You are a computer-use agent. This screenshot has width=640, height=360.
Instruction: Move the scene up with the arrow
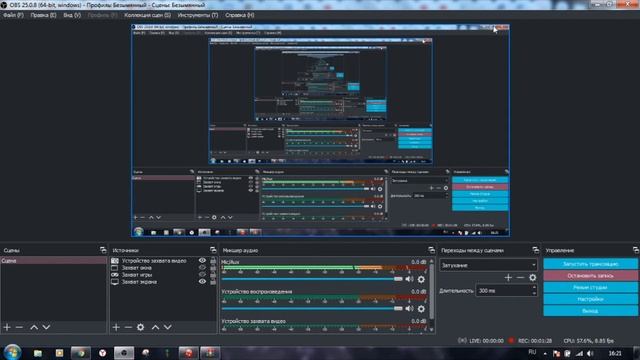coord(34,327)
